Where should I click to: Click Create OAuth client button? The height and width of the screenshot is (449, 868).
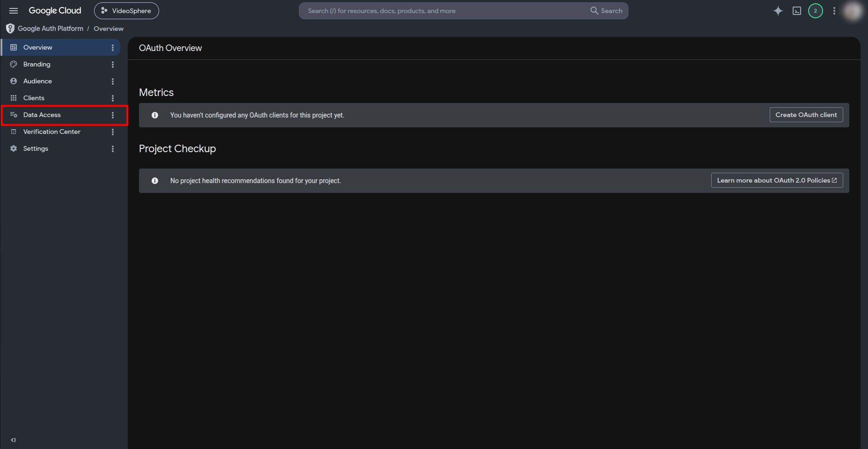tap(806, 115)
